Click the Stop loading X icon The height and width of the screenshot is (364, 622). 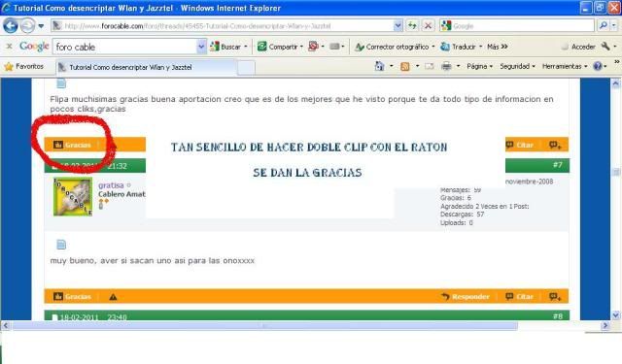click(428, 26)
